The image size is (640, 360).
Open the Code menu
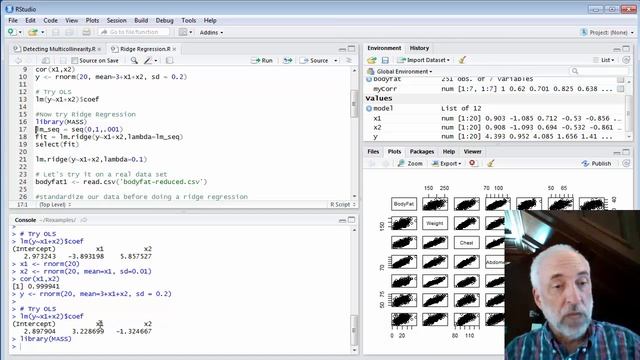point(50,20)
